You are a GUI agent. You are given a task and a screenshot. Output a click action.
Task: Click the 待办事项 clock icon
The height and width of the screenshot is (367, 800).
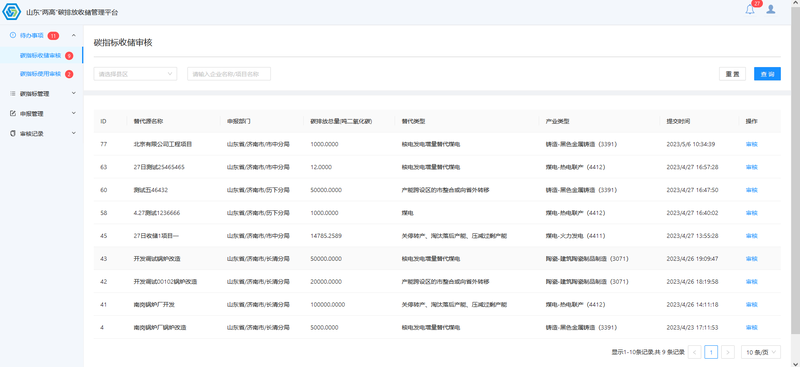point(13,35)
